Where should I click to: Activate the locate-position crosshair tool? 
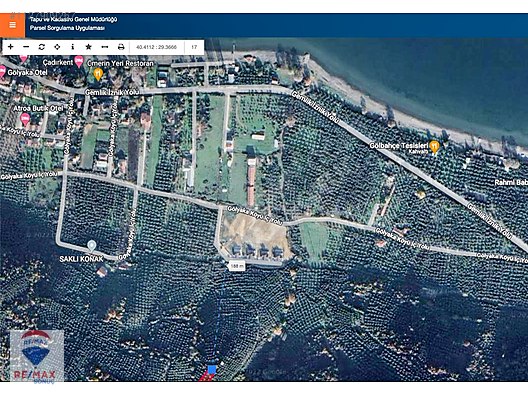(57, 47)
